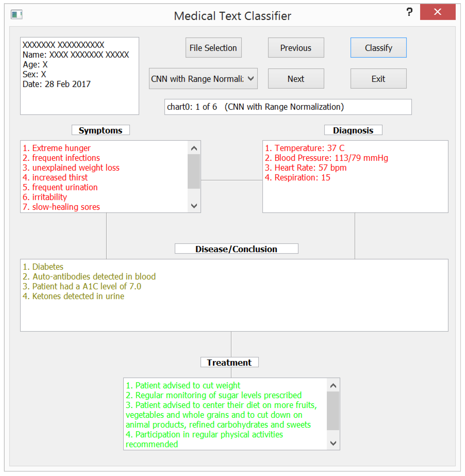The height and width of the screenshot is (476, 465).
Task: Click the Exit button
Action: coord(378,79)
